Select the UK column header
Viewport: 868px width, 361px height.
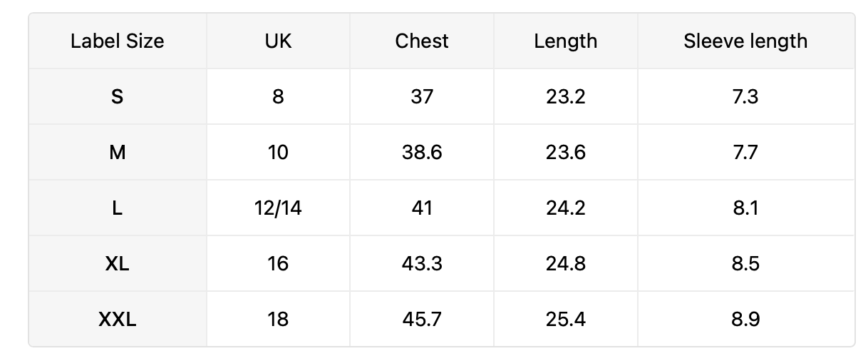278,41
